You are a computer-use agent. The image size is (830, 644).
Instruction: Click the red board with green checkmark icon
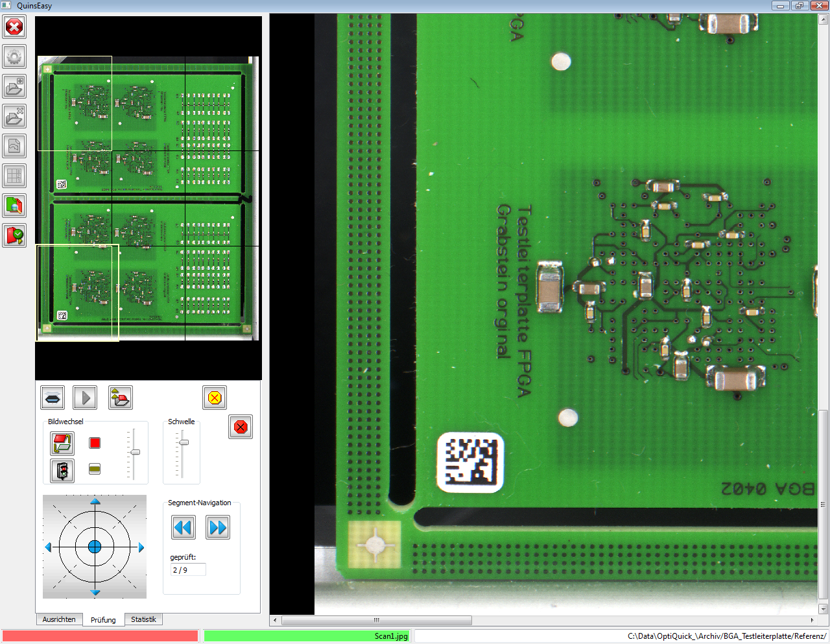click(x=14, y=235)
